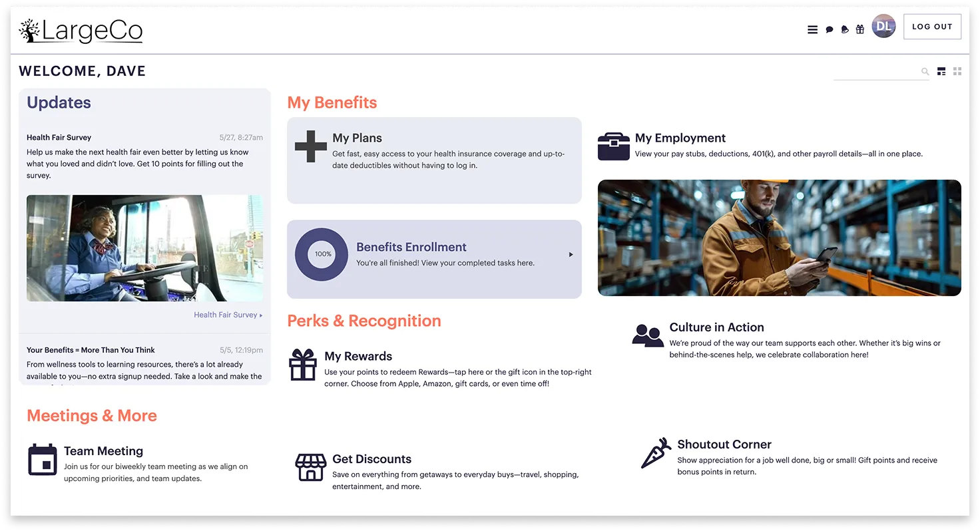Open Benefits Enrollment heading
Viewport: 980px width, 531px height.
411,247
